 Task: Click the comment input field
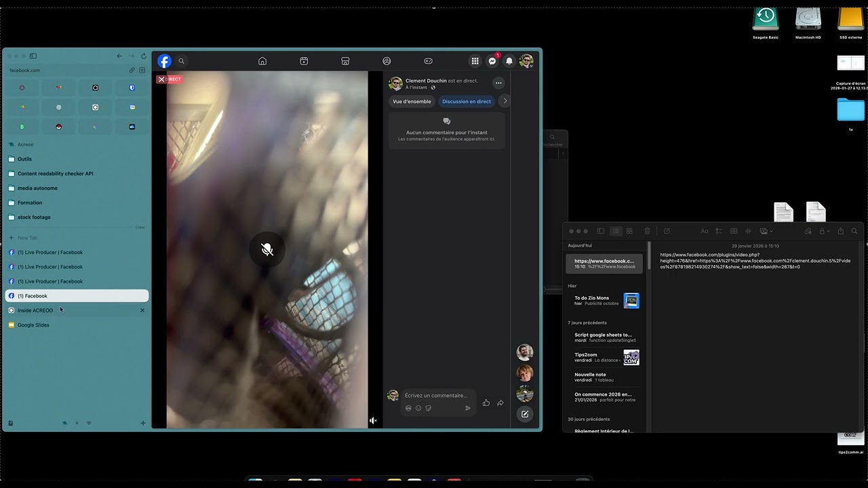click(x=437, y=395)
